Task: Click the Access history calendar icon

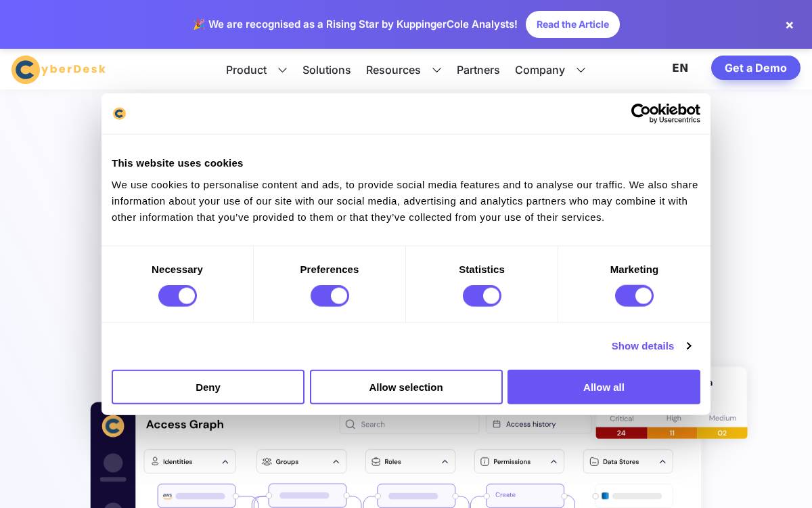Action: (x=497, y=424)
